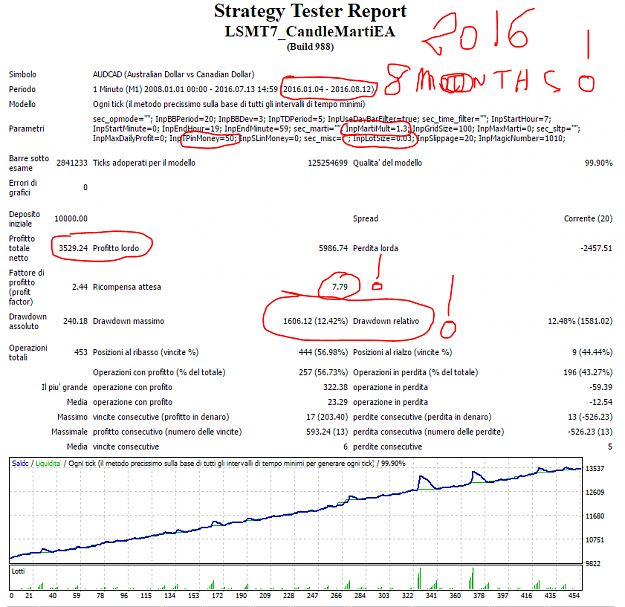The image size is (625, 607).
Task: Click maximal consecutive profit 593.24 (13)
Action: [327, 432]
